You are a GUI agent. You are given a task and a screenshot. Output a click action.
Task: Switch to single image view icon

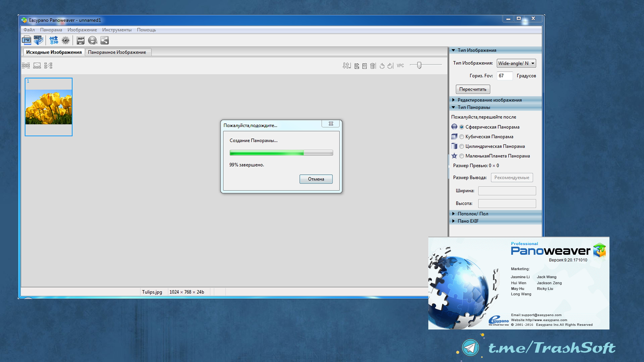[37, 66]
